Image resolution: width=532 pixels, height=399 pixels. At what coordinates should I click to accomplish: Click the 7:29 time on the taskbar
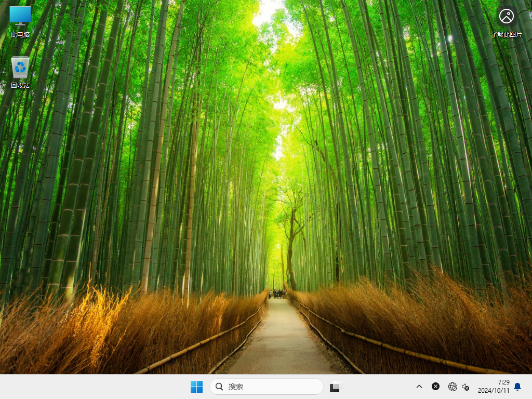503,382
